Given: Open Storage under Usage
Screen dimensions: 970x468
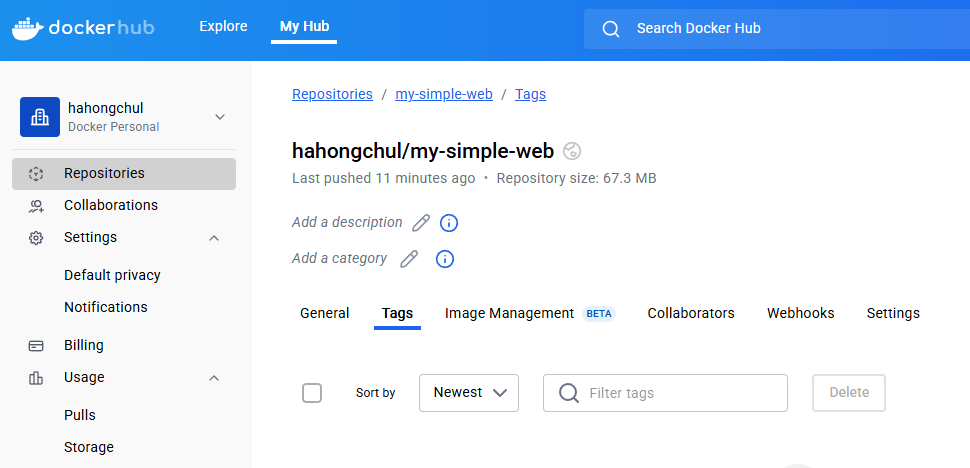Looking at the screenshot, I should tap(89, 448).
